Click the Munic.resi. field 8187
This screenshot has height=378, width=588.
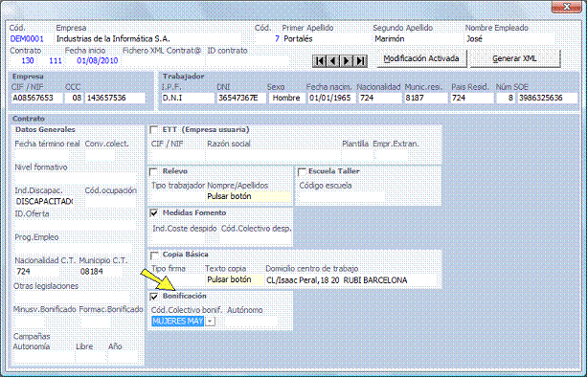425,99
